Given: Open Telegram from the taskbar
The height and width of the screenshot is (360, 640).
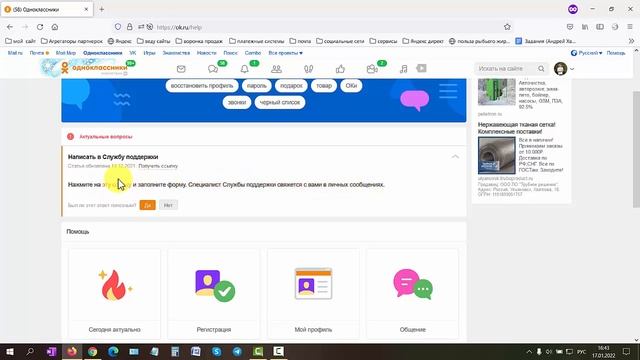Looking at the screenshot, I should 237,351.
